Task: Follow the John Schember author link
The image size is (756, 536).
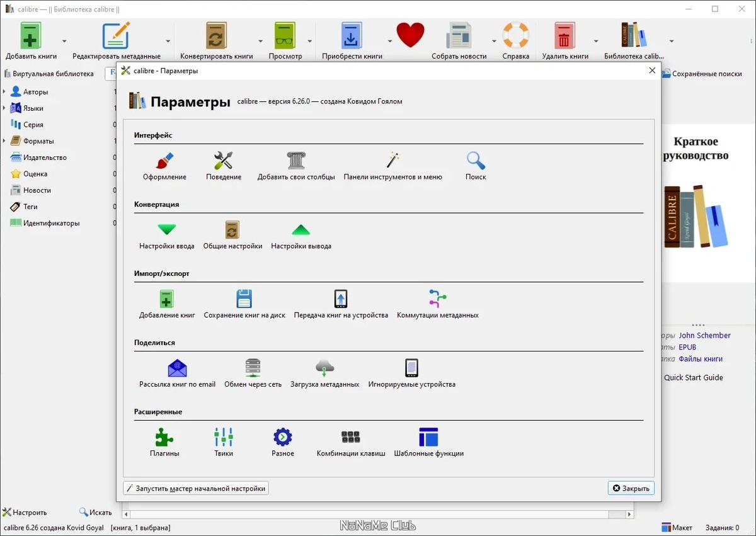Action: [705, 336]
